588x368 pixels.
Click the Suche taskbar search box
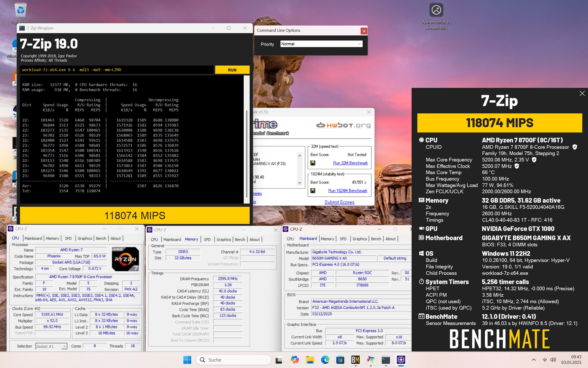(x=233, y=360)
